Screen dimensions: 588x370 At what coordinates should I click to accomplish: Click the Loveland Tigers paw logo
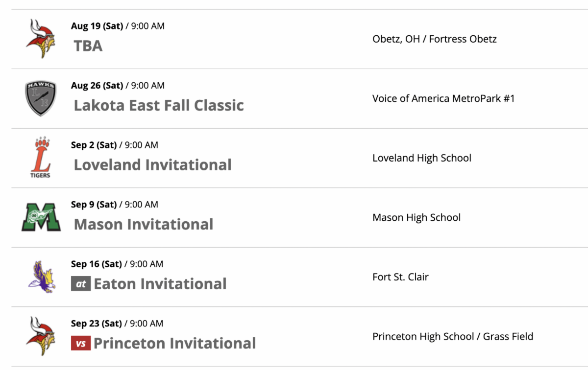coord(41,158)
